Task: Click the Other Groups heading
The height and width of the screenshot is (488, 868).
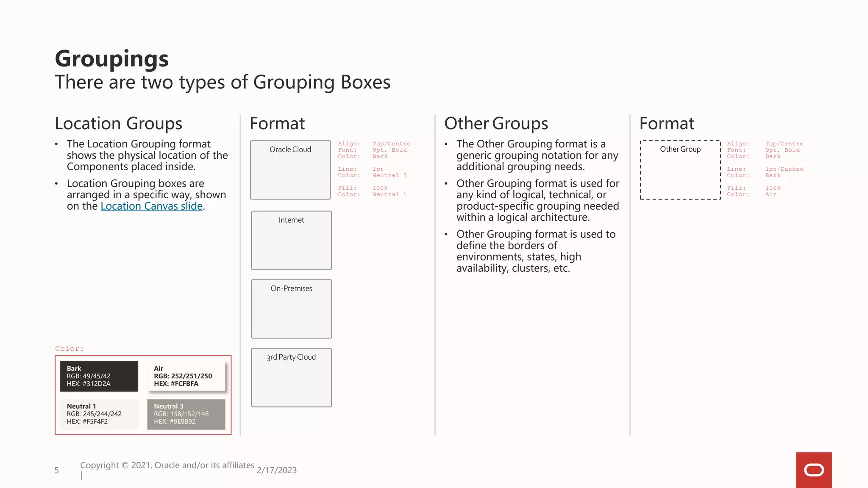Action: coord(496,124)
